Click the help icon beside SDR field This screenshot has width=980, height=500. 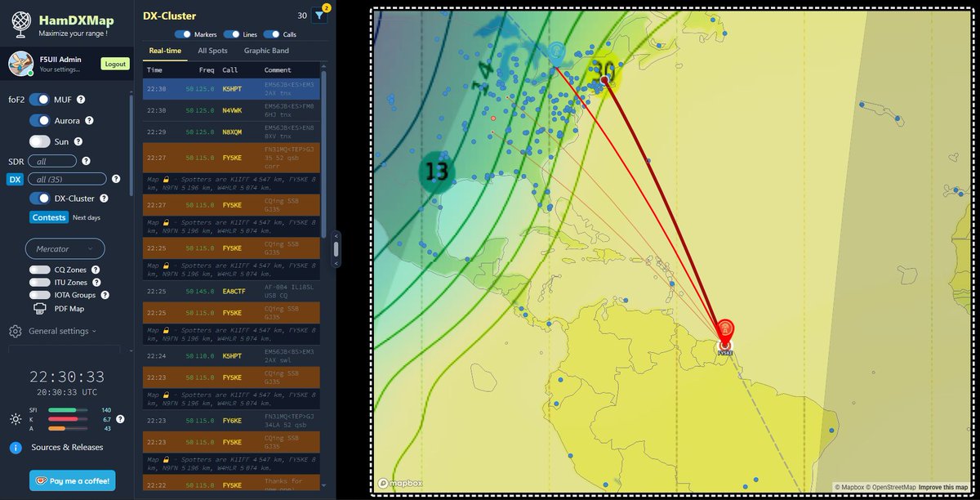click(86, 162)
